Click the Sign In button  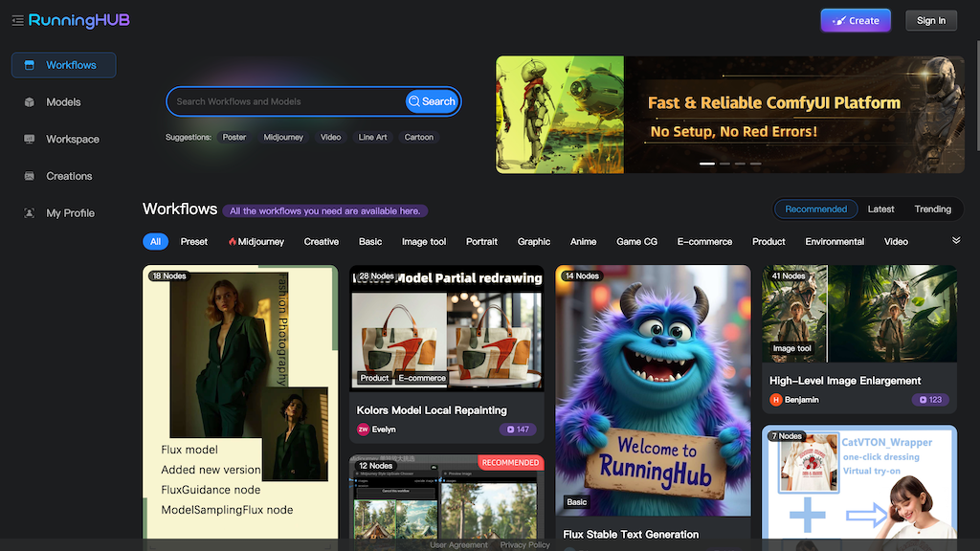point(930,20)
